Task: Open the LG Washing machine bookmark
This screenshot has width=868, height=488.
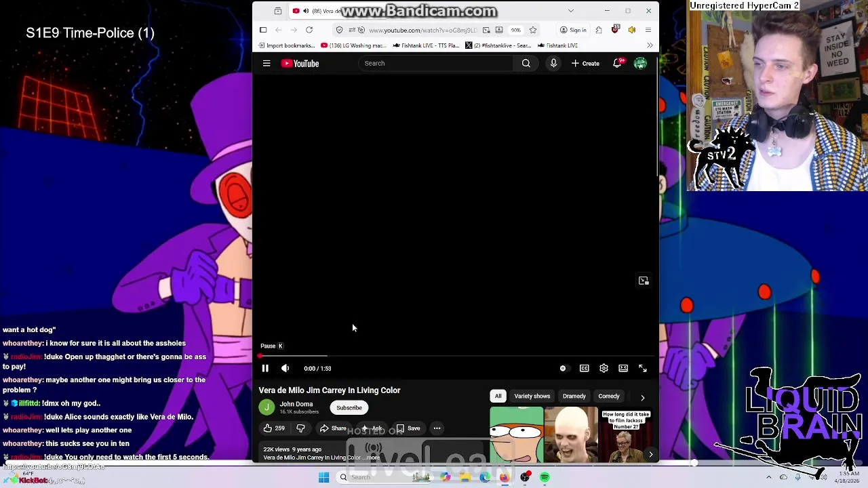Action: tap(353, 45)
